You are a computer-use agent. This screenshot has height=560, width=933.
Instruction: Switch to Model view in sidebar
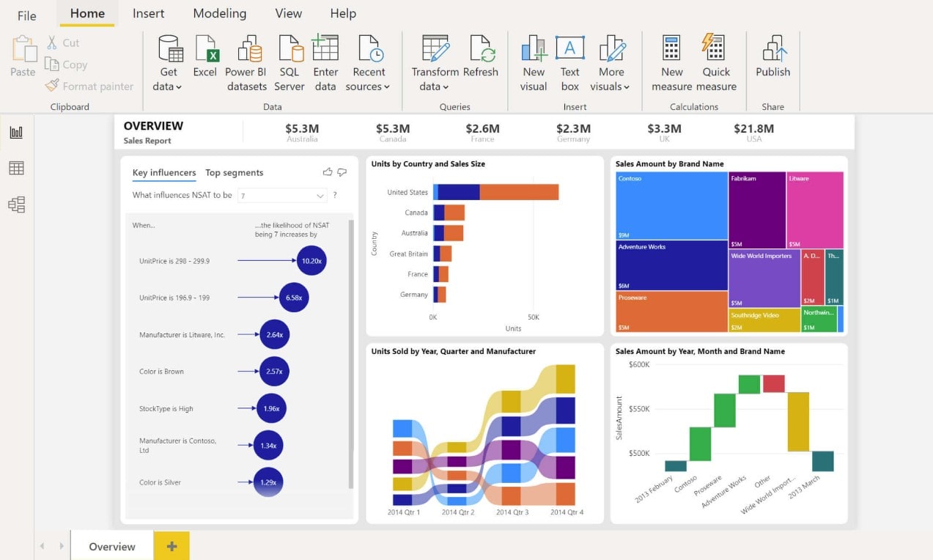coord(16,205)
